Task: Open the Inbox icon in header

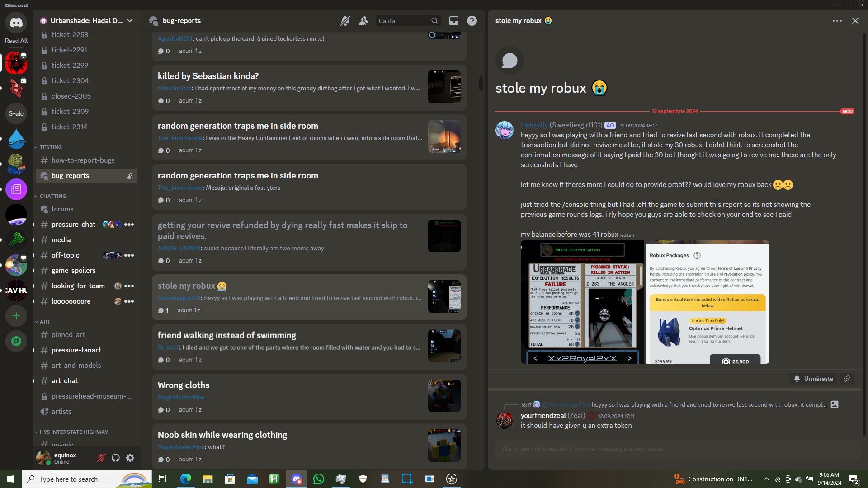Action: (453, 21)
